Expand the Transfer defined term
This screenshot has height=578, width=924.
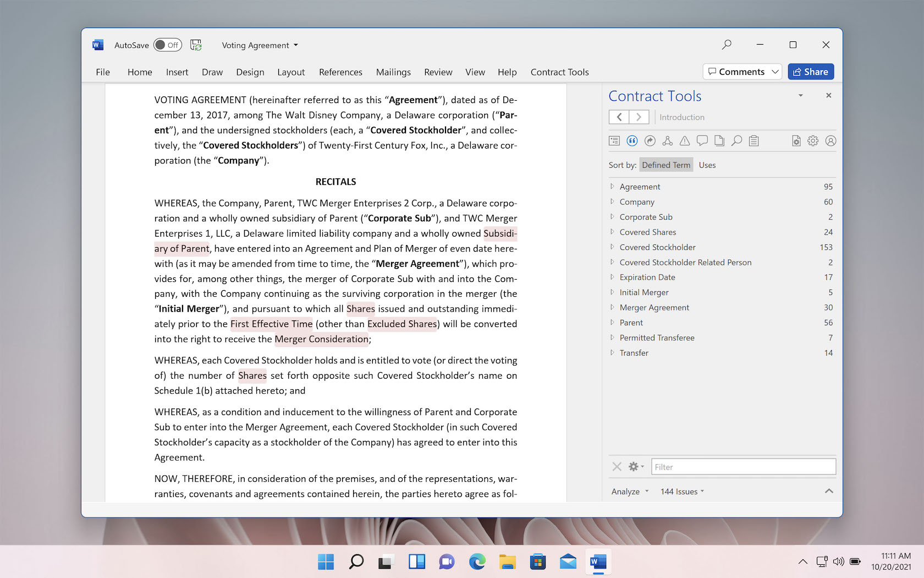point(612,353)
